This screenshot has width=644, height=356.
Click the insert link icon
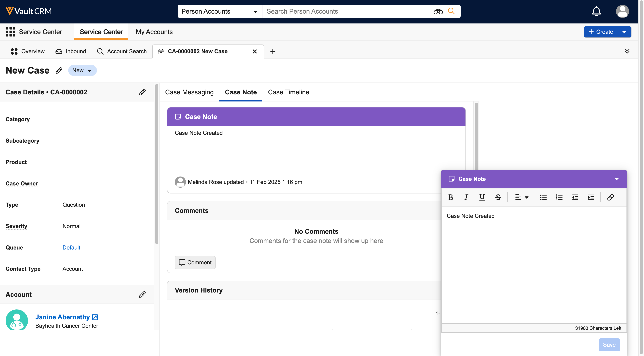tap(610, 197)
